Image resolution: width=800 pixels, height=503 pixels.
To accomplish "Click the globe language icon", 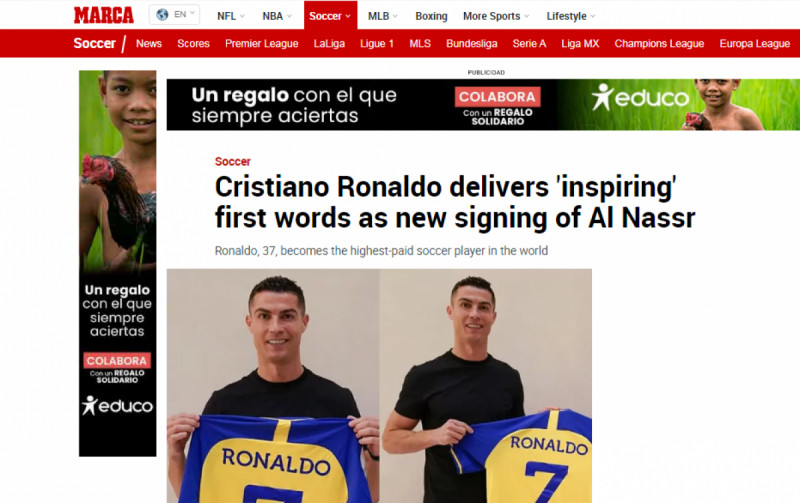I will [x=162, y=15].
